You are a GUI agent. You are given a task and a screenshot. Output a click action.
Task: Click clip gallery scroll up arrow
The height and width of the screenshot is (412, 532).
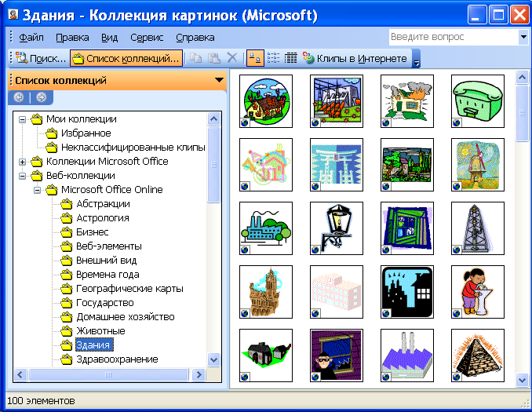coord(522,78)
